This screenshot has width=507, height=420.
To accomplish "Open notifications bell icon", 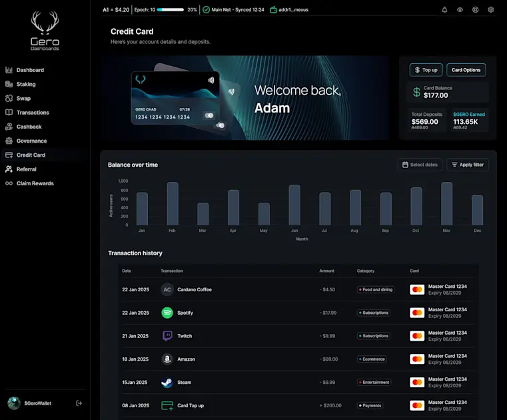I will coord(444,10).
